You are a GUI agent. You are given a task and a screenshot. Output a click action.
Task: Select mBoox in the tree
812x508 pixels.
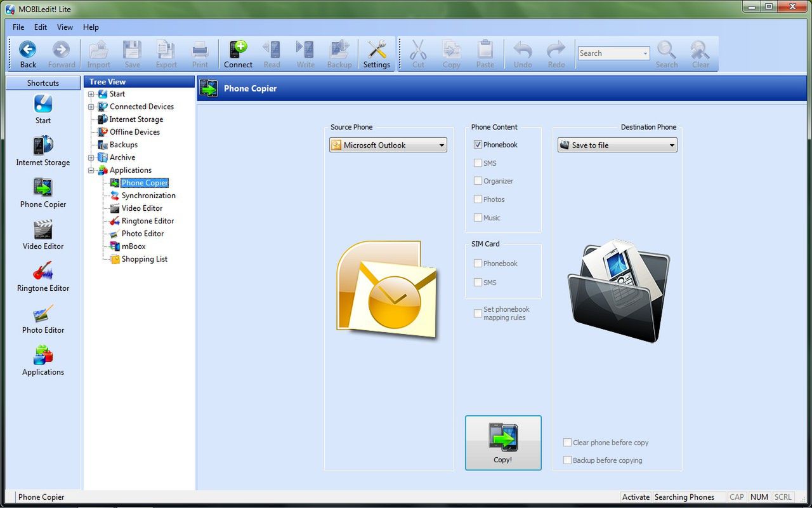pos(134,246)
